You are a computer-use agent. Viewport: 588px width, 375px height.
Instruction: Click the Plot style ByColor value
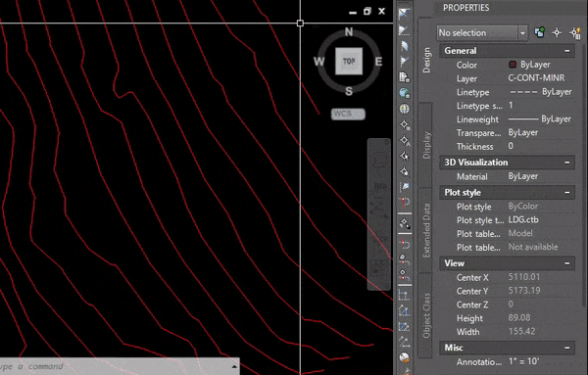(x=523, y=206)
